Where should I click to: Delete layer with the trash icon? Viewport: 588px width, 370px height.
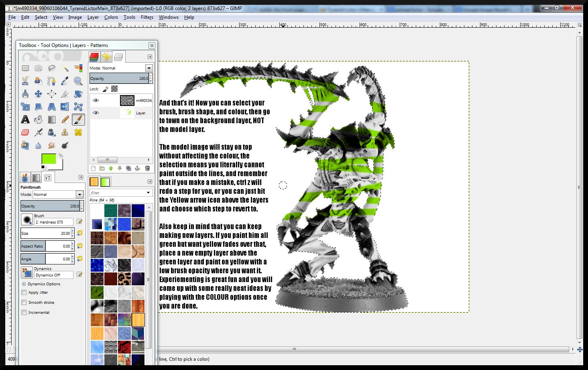[147, 169]
